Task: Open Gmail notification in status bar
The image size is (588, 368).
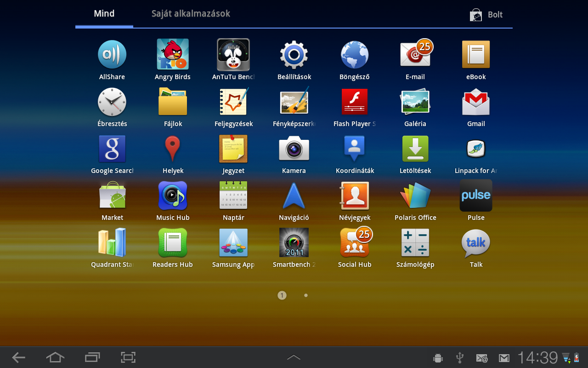Action: point(504,358)
